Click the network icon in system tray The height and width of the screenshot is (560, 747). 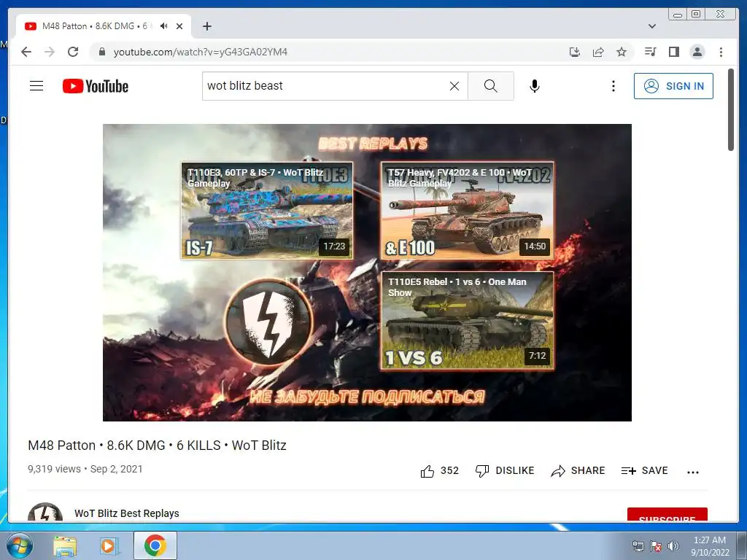tap(638, 545)
